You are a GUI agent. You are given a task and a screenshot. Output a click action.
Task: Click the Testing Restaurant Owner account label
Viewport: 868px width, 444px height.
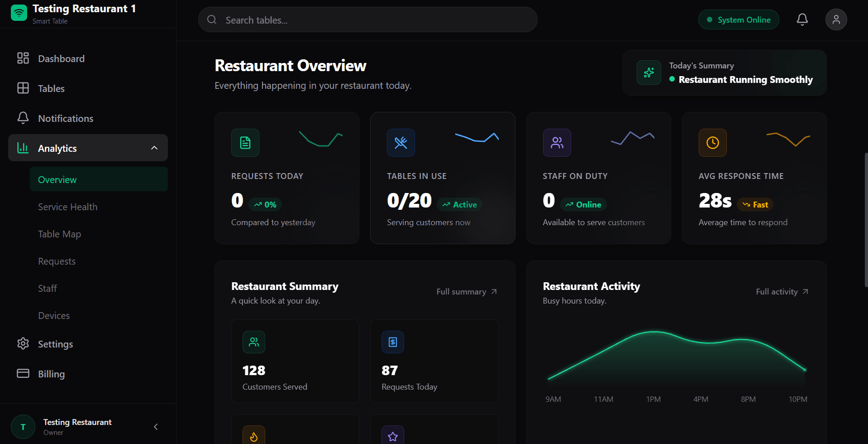click(x=77, y=427)
